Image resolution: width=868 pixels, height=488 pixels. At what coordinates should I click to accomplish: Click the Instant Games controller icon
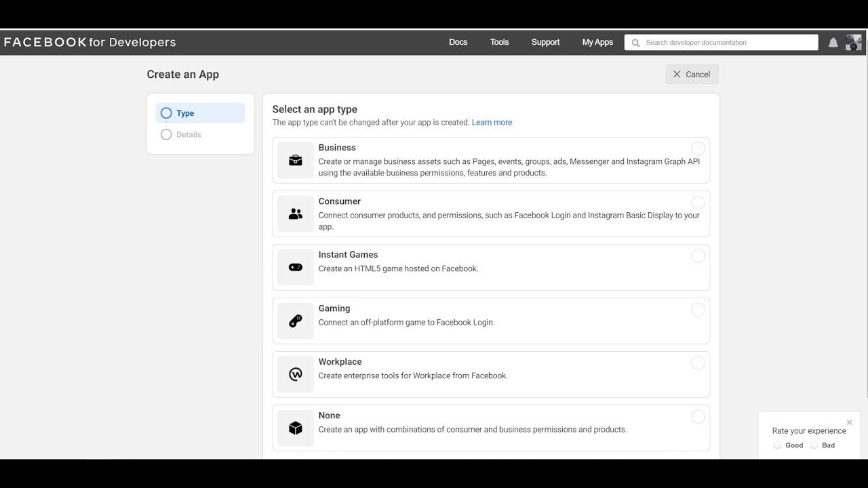pos(296,268)
